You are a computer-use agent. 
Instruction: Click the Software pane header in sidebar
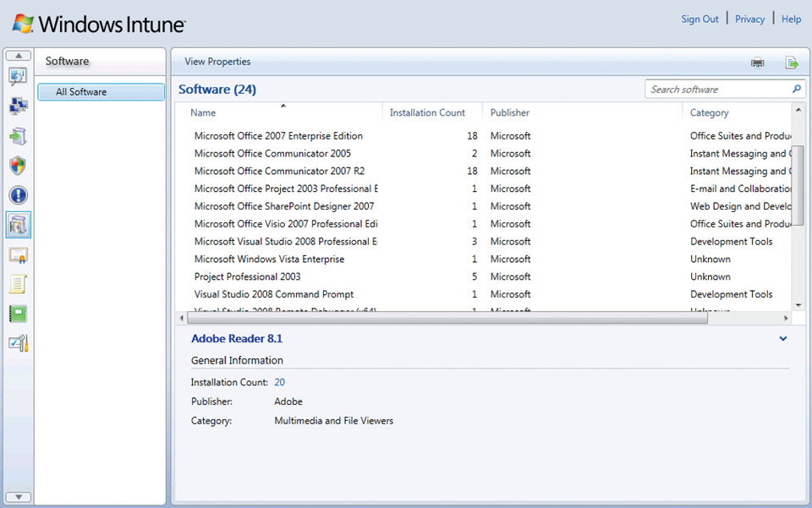(x=68, y=61)
